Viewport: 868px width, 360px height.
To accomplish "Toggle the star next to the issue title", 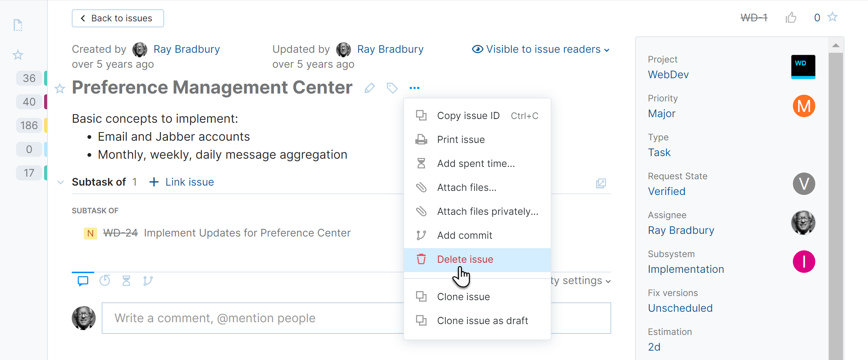I will click(x=60, y=89).
